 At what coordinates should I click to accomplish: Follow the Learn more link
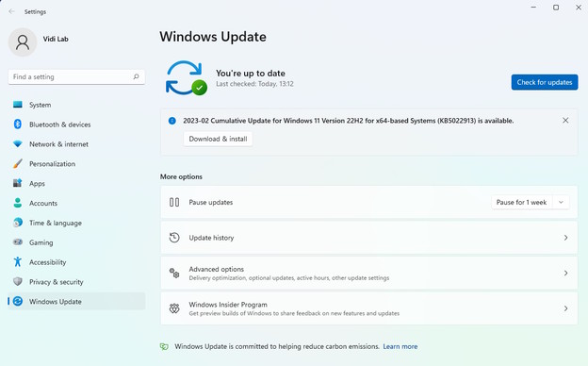click(400, 346)
